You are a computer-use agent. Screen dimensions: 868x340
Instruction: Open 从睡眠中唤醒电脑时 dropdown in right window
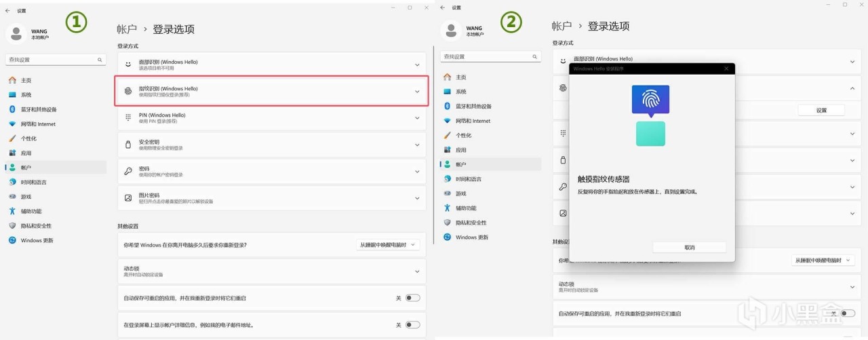click(823, 260)
